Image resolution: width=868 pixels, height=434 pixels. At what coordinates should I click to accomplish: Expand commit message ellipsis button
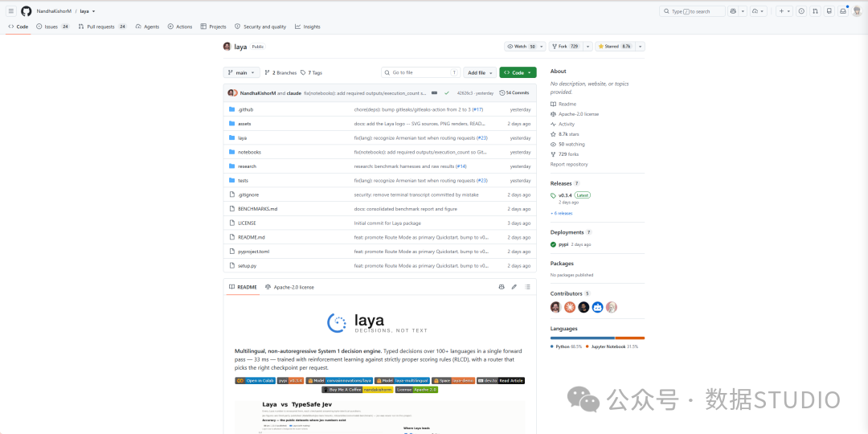point(435,93)
